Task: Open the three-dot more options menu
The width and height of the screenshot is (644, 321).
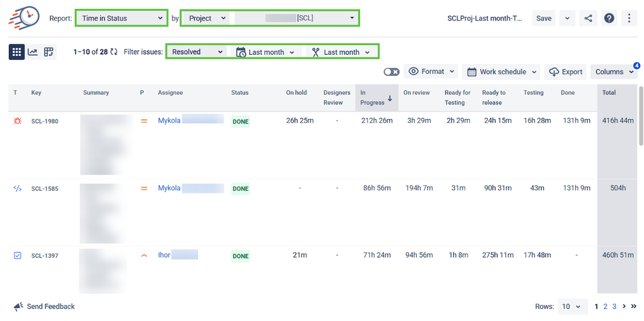Action: (629, 18)
